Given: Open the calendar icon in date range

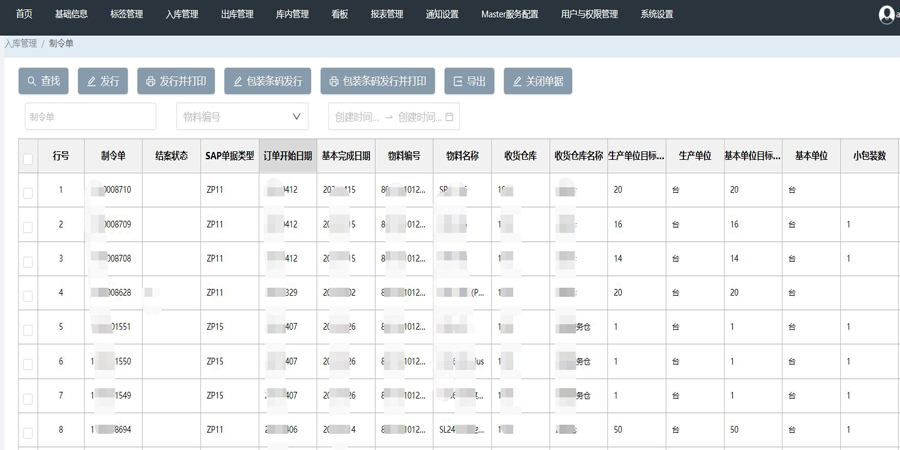Looking at the screenshot, I should tap(449, 117).
